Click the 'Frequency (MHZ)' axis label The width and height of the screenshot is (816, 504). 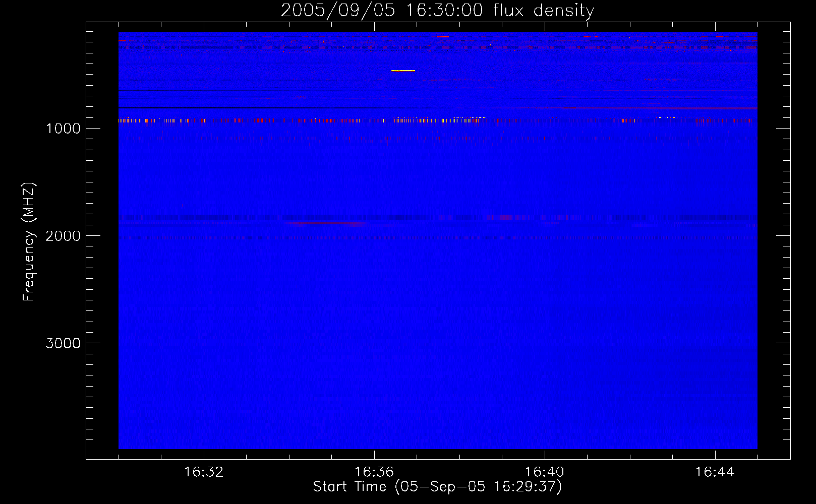coord(29,242)
